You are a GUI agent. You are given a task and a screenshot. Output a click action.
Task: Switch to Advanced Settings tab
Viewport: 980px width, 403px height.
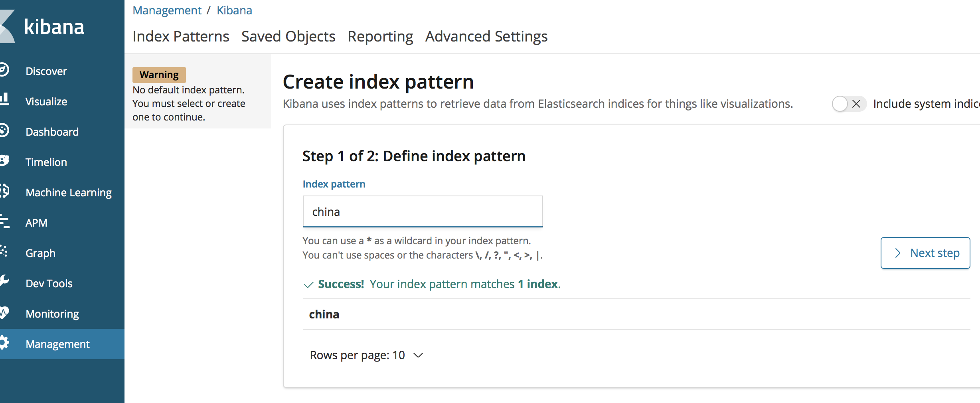click(486, 36)
